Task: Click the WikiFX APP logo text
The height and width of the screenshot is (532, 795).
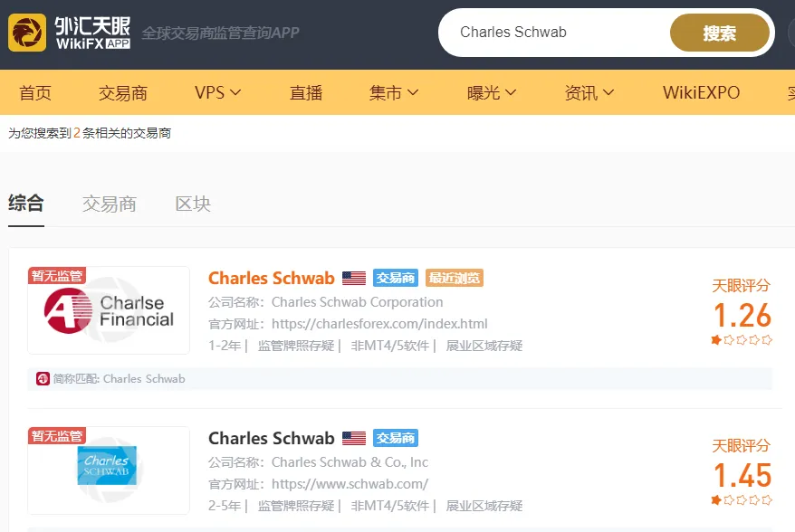Action: [92, 33]
